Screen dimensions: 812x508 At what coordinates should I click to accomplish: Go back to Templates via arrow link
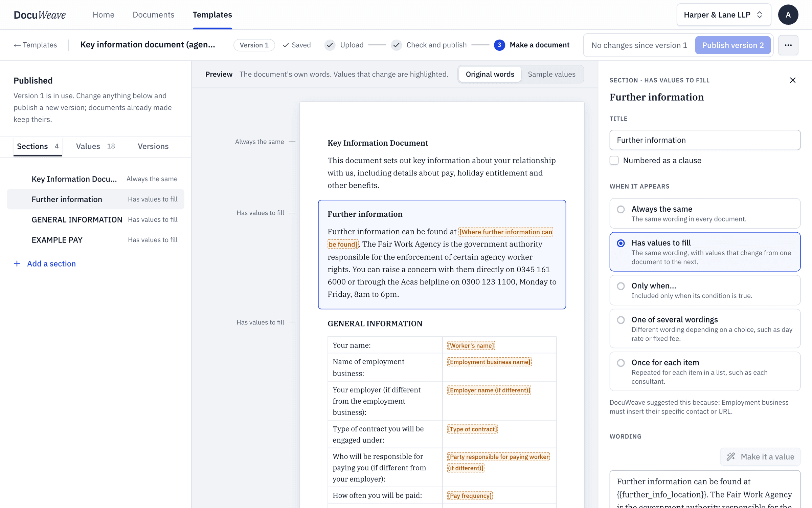[x=35, y=45]
